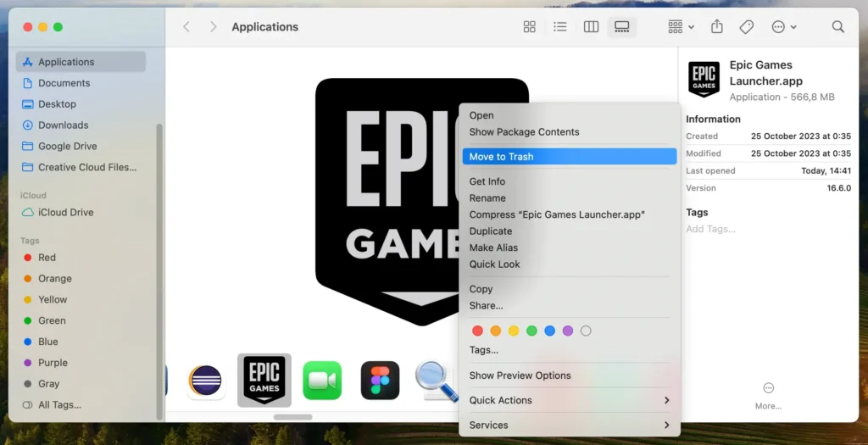The width and height of the screenshot is (868, 445).
Task: Click the version value 16.6.0
Action: point(838,188)
